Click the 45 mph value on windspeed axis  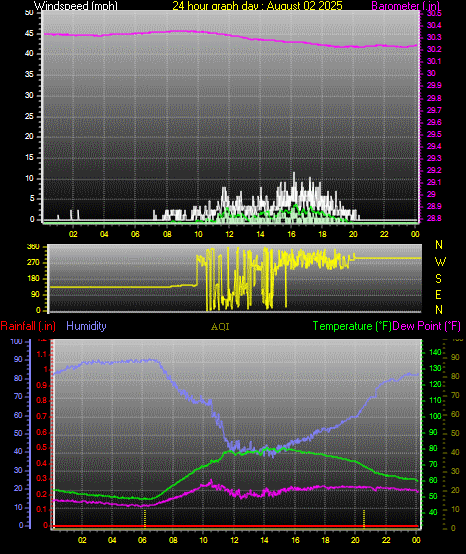click(x=30, y=34)
